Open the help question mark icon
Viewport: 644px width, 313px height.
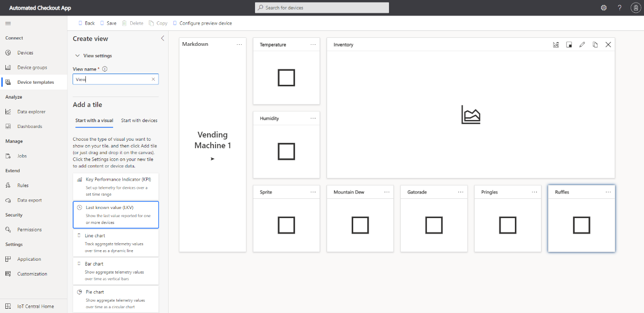(x=619, y=7)
